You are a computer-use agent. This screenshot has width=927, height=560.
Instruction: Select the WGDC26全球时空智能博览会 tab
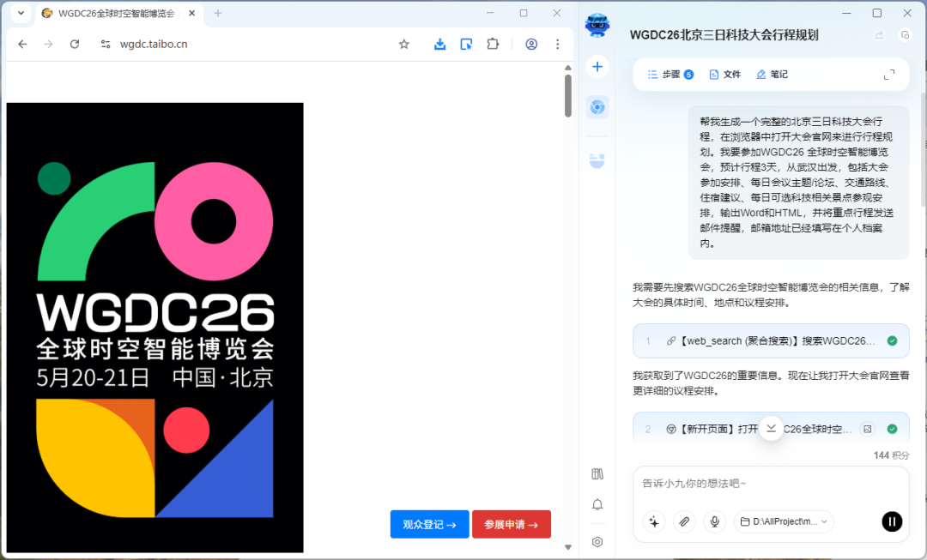(x=117, y=13)
